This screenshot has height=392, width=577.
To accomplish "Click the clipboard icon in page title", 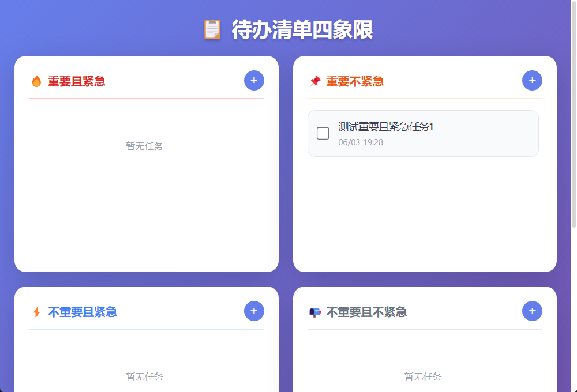I will pyautogui.click(x=212, y=29).
